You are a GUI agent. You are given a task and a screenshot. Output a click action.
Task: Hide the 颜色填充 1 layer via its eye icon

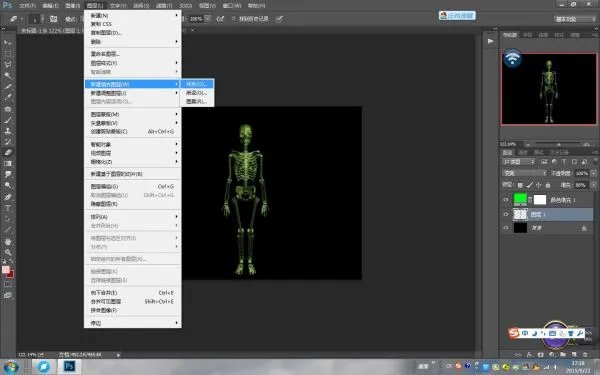coord(506,200)
